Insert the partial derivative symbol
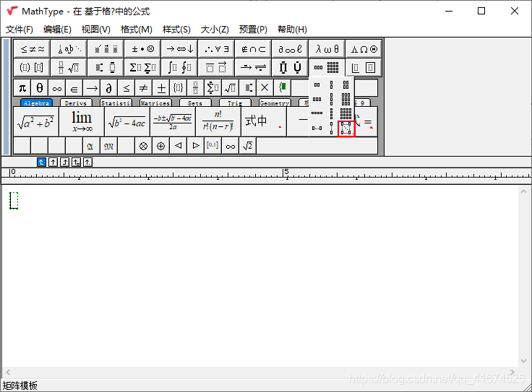Image resolution: width=532 pixels, height=392 pixels. point(109,88)
